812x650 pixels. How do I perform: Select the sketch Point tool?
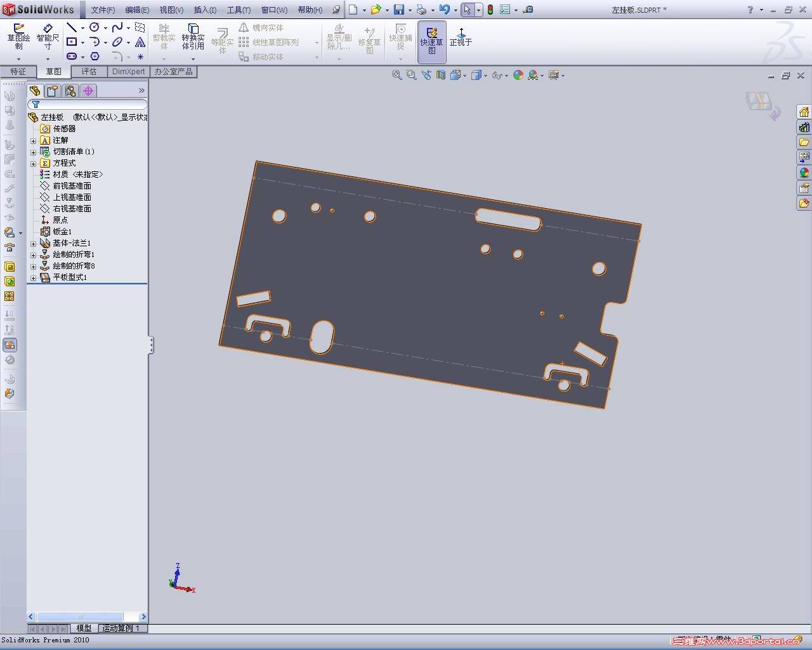coord(140,56)
